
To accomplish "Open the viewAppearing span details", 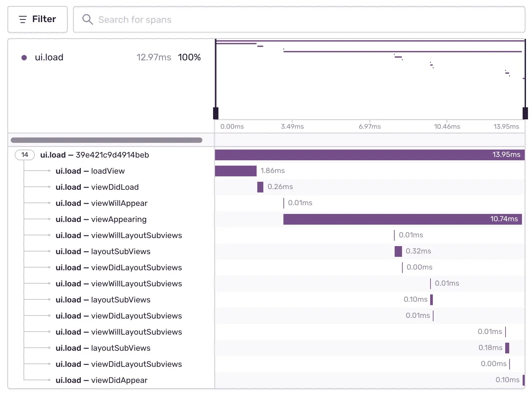I will 101,219.
